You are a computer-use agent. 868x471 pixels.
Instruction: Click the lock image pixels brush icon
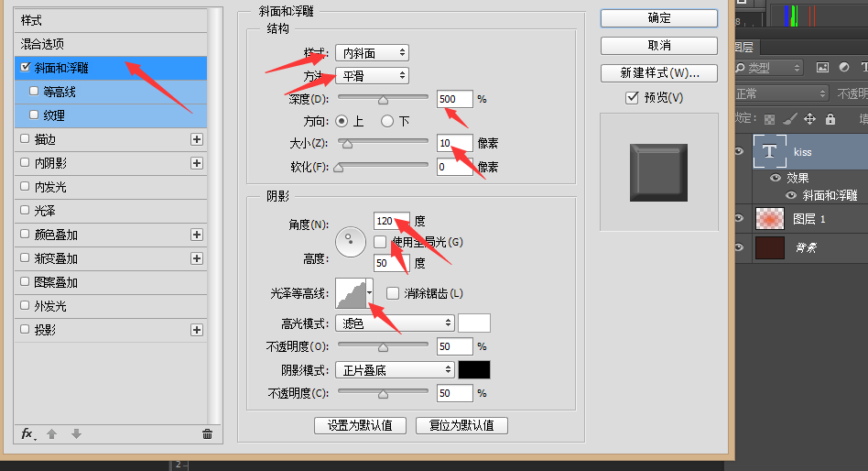pos(789,118)
